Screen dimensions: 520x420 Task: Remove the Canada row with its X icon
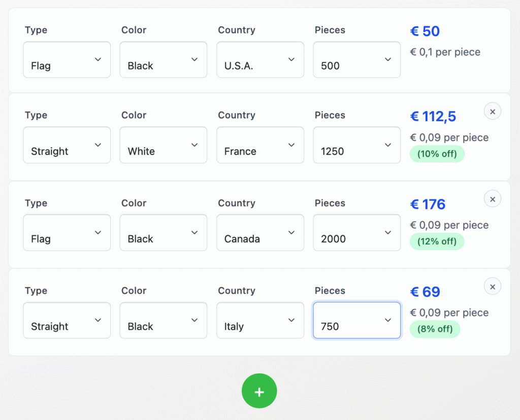click(x=492, y=199)
